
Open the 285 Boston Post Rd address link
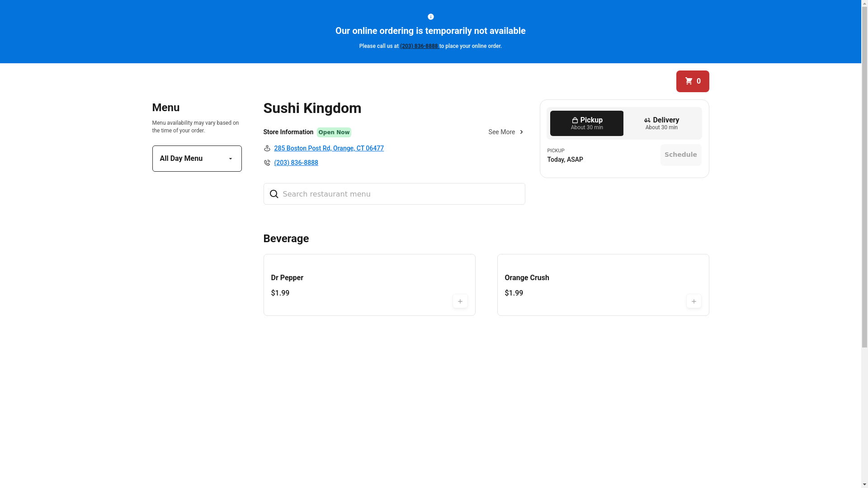click(329, 148)
